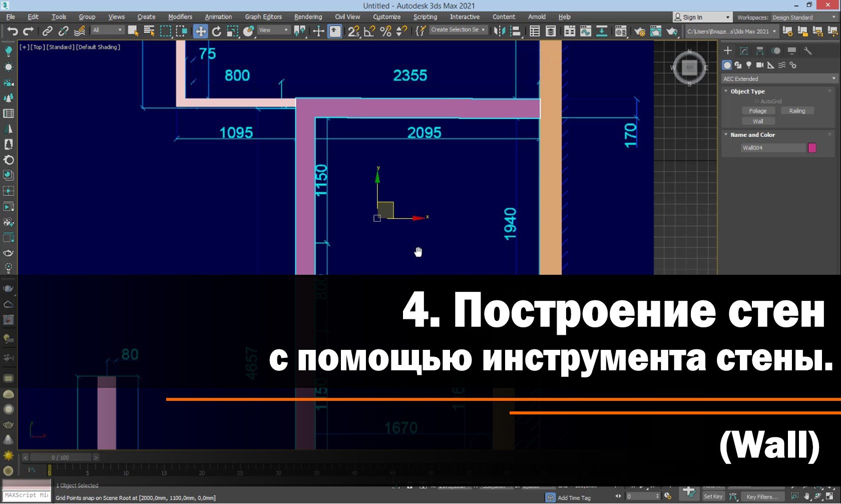Click the Wall creation button
The height and width of the screenshot is (504, 841).
pyautogui.click(x=758, y=121)
